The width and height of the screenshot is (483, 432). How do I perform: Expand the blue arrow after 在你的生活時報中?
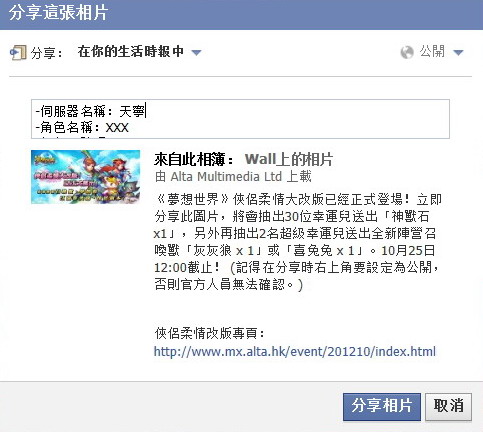pyautogui.click(x=196, y=52)
